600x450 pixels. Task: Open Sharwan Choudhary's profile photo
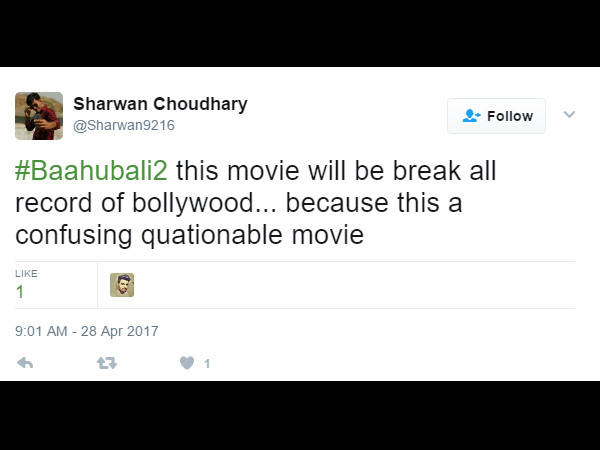click(x=39, y=116)
